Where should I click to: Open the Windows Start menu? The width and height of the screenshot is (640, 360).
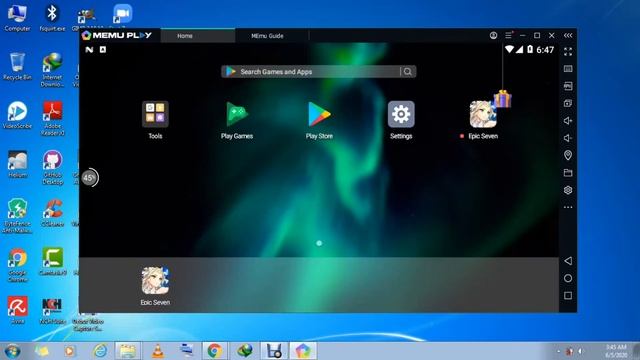coord(12,351)
